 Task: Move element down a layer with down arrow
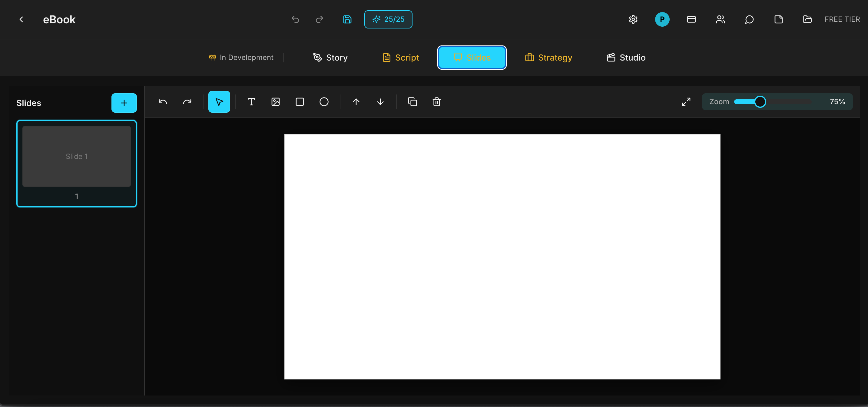pos(380,102)
